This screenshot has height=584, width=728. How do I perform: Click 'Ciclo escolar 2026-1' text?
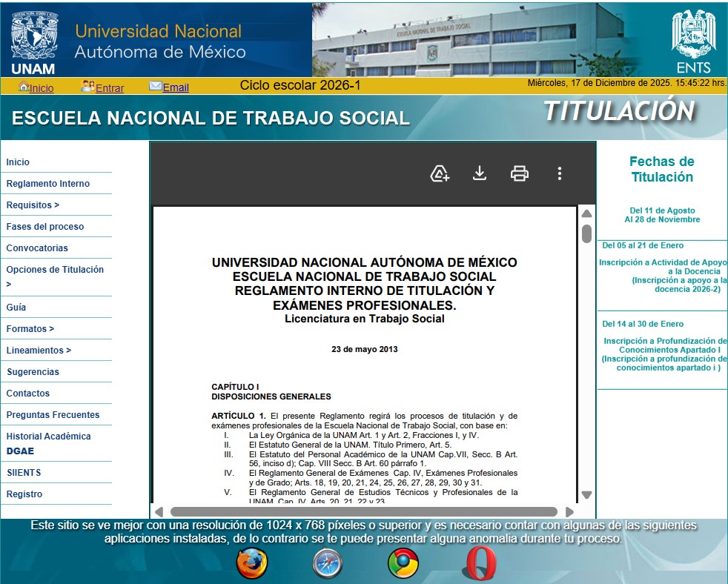click(x=300, y=85)
